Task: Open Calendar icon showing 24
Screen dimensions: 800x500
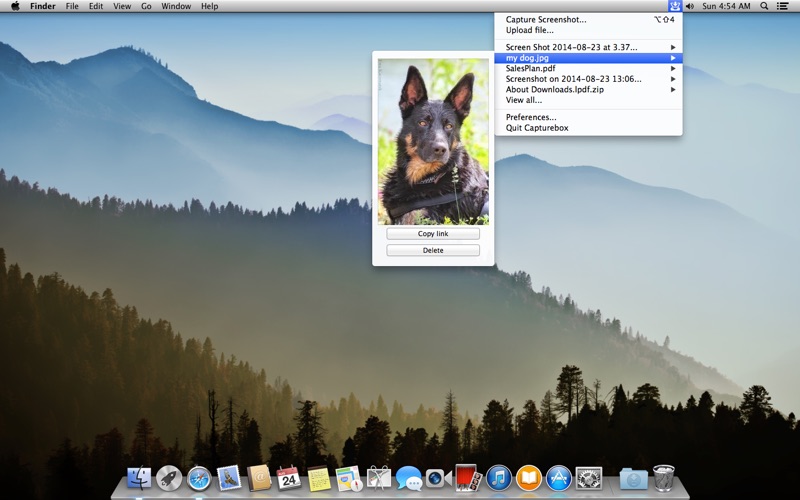Action: pyautogui.click(x=289, y=479)
